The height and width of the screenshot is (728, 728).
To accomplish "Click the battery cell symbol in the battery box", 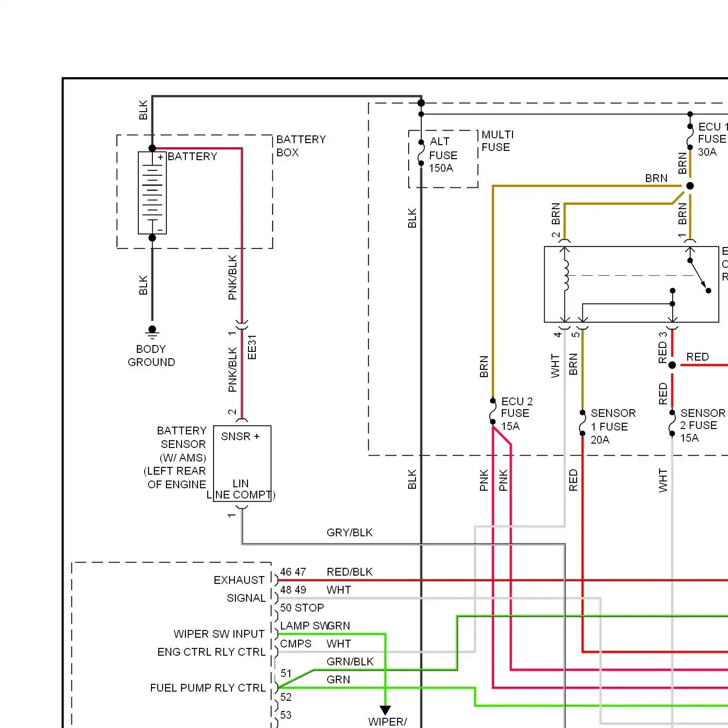I will click(152, 193).
